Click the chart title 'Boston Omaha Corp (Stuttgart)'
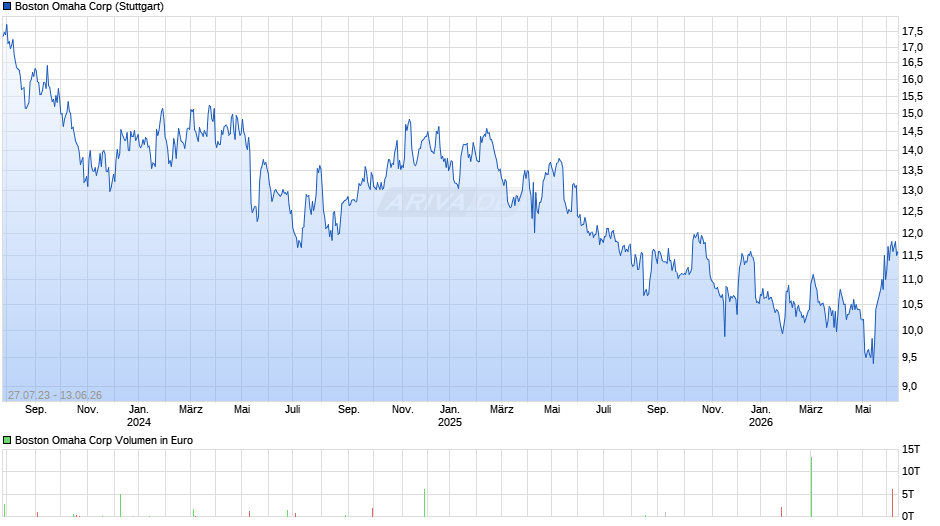This screenshot has height=526, width=940. (x=89, y=7)
